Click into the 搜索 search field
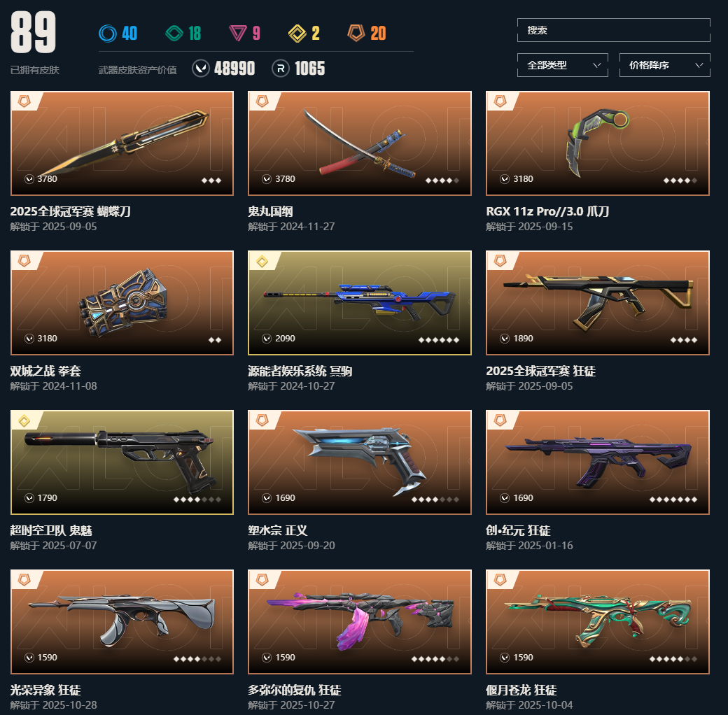Image resolution: width=728 pixels, height=715 pixels. (x=613, y=30)
